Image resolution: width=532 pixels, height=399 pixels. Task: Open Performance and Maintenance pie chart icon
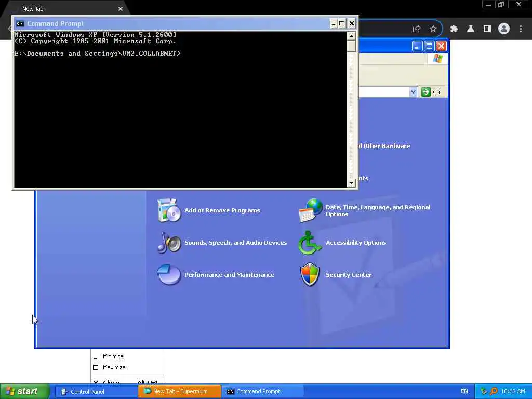click(169, 274)
